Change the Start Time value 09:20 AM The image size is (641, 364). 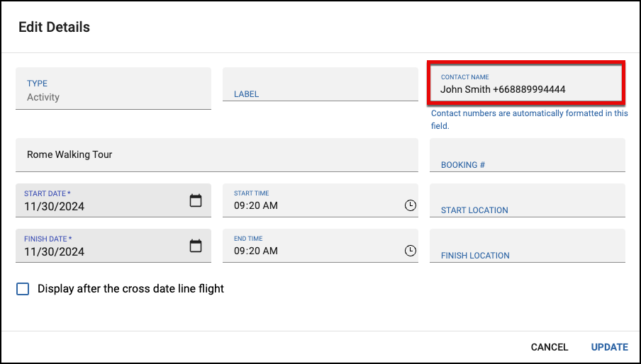tap(256, 205)
